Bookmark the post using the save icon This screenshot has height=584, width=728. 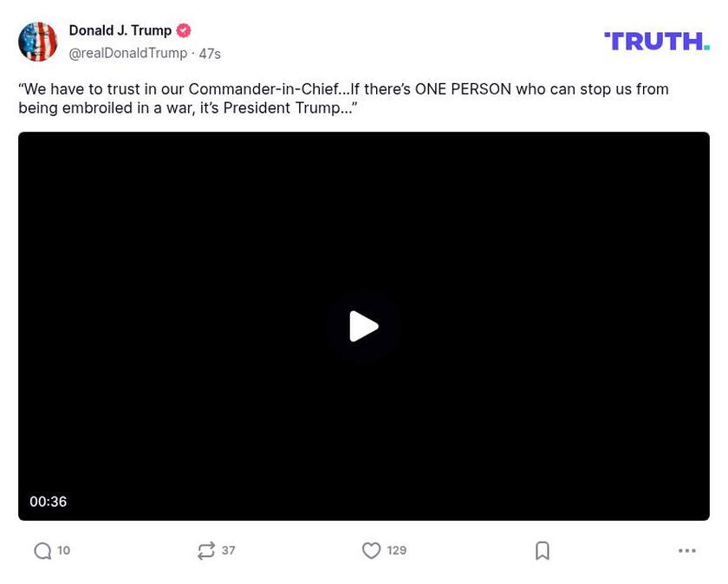[543, 549]
